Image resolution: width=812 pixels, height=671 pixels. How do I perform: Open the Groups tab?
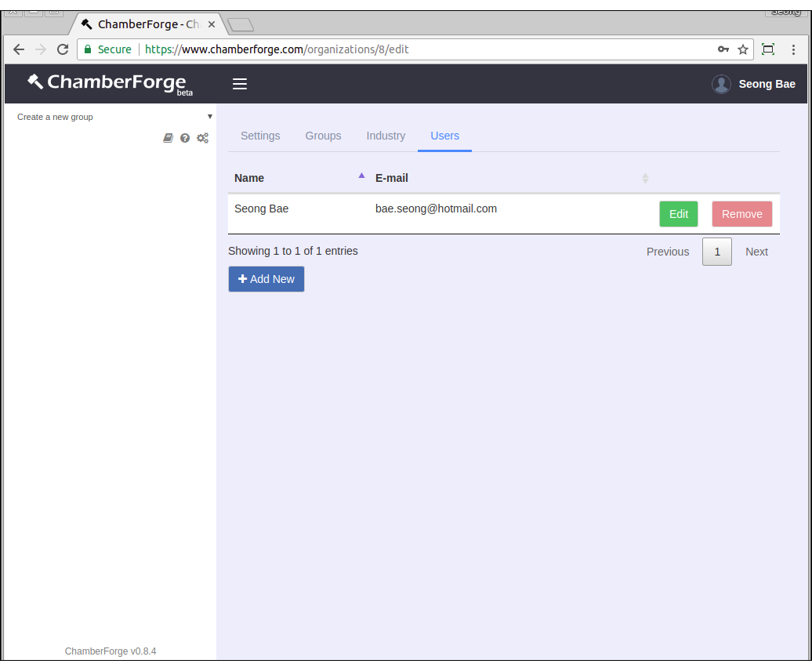pos(323,136)
